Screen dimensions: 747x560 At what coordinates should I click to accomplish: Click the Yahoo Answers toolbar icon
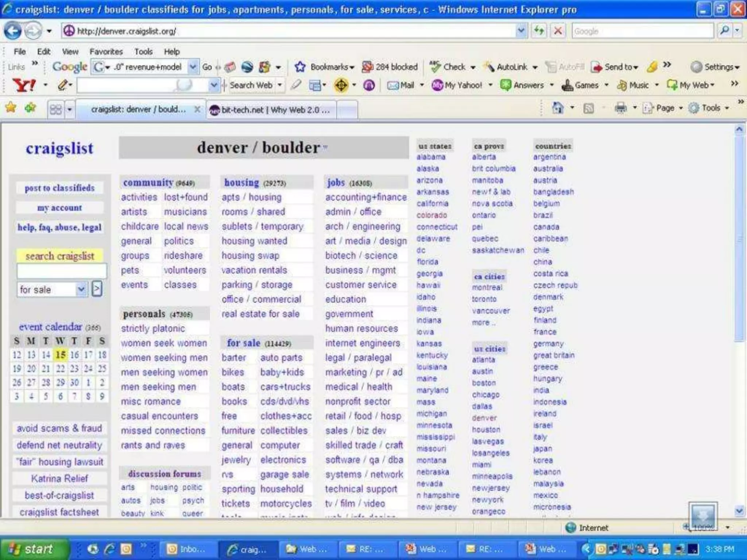pyautogui.click(x=506, y=85)
